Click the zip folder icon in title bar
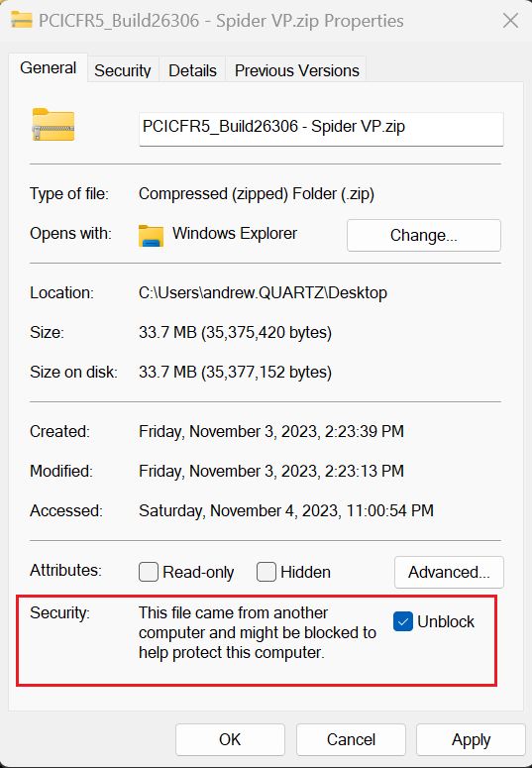The width and height of the screenshot is (532, 768). coord(21,21)
